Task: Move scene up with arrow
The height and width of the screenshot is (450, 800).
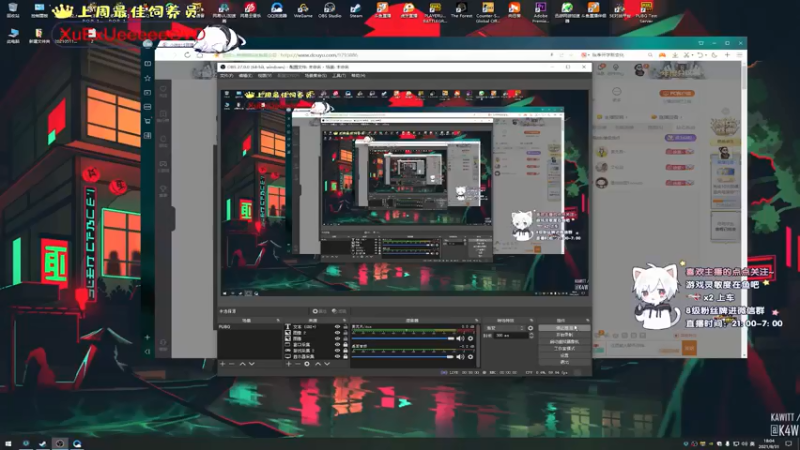Action: click(242, 364)
